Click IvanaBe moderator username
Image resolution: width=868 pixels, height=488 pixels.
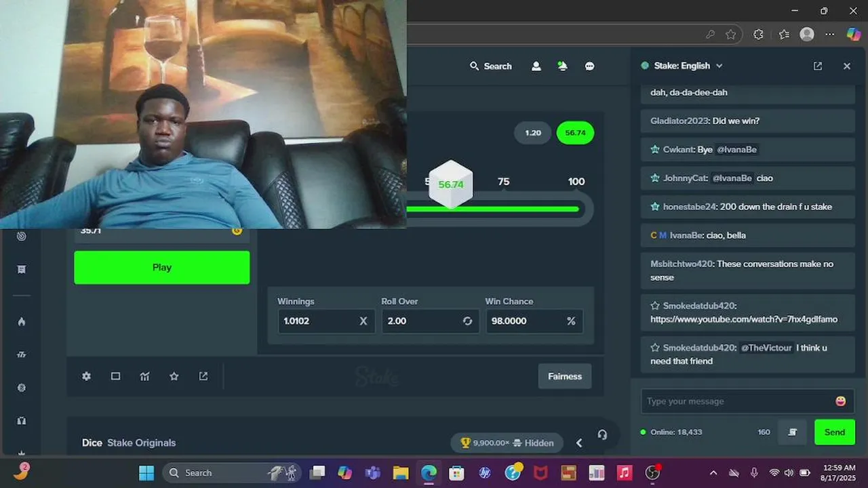688,235
